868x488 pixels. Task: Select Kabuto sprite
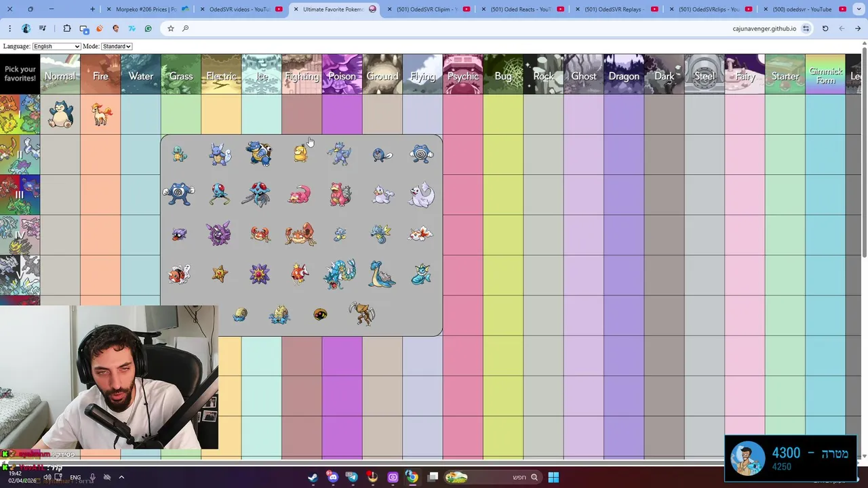click(320, 314)
